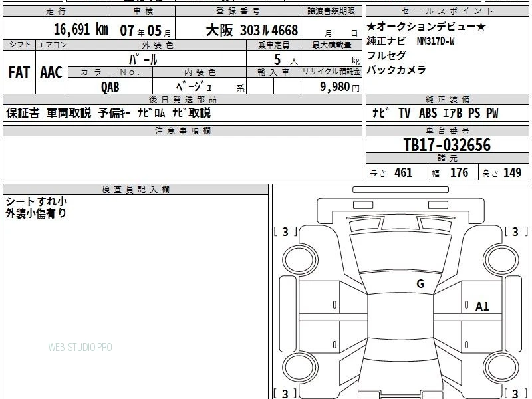Click the G mark on the windshield
532x399 pixels.
420,284
